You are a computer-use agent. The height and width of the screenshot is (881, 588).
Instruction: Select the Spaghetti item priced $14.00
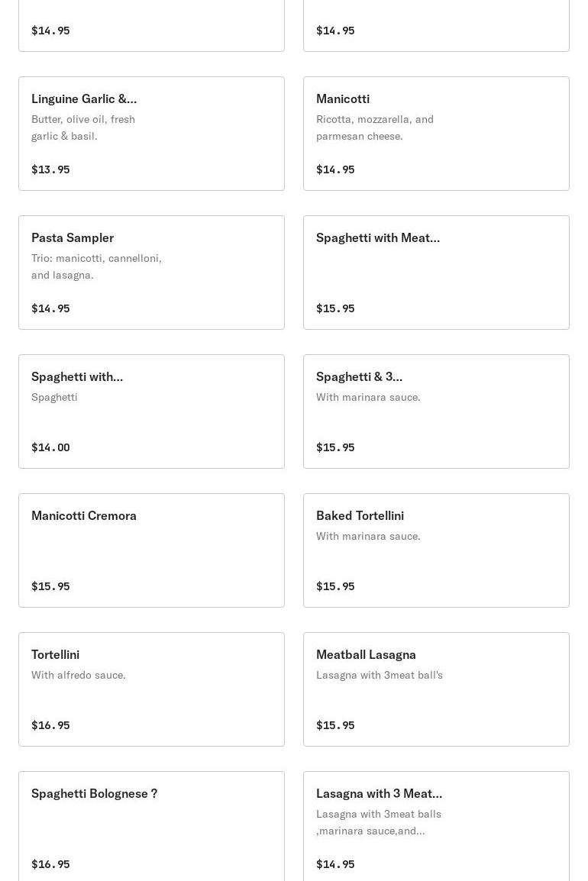(151, 411)
